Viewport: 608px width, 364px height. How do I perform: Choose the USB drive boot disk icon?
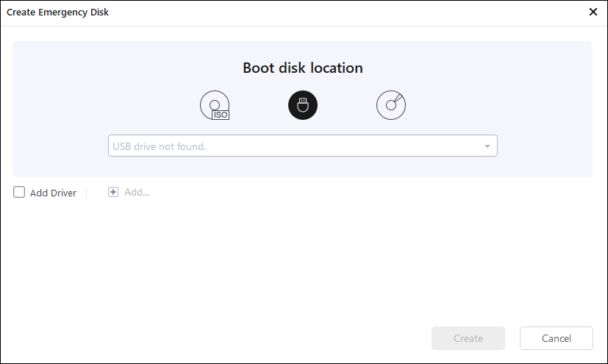click(x=302, y=105)
